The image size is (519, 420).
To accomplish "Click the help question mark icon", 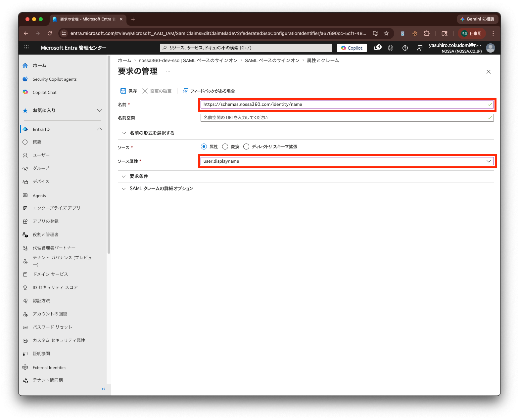I will pyautogui.click(x=405, y=48).
